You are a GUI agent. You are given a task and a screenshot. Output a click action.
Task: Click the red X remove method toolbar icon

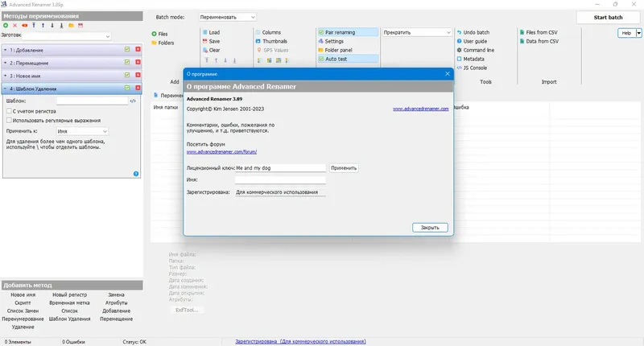pos(15,26)
